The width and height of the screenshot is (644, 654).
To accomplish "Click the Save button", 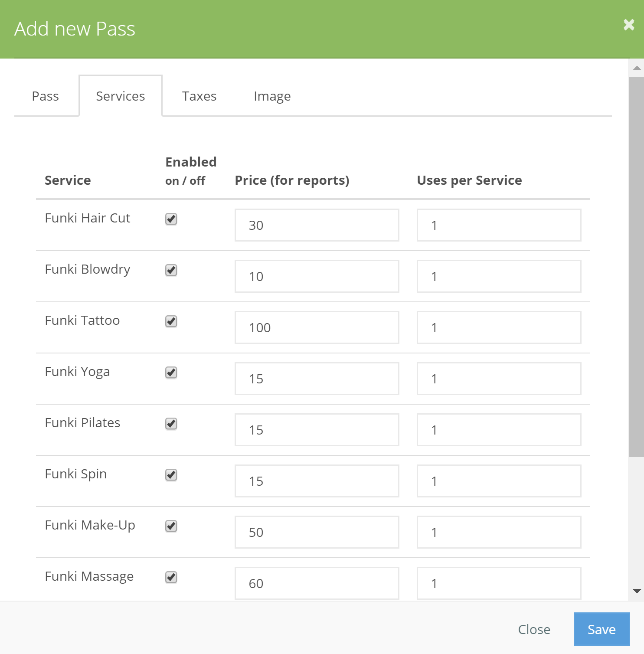I will [602, 629].
